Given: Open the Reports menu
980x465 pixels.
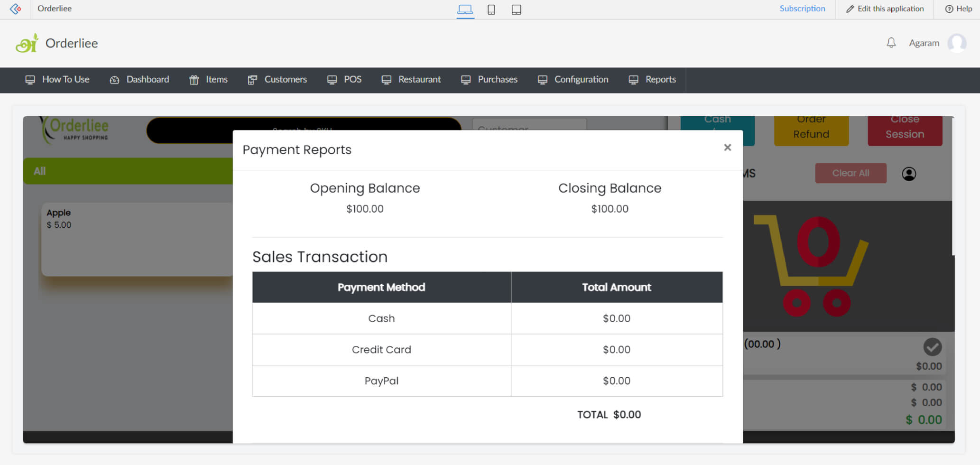Looking at the screenshot, I should point(660,80).
